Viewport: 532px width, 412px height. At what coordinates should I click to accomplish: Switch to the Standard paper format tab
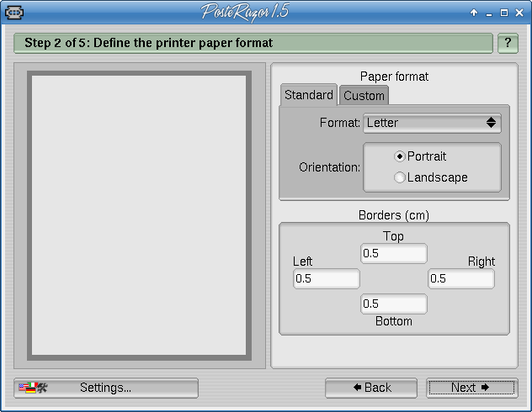pos(309,95)
